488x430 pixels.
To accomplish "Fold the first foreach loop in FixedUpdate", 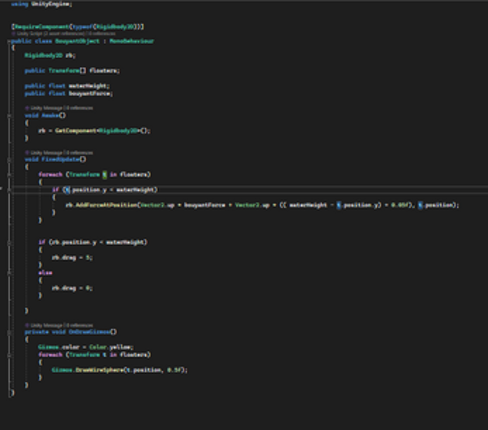I will (9, 175).
